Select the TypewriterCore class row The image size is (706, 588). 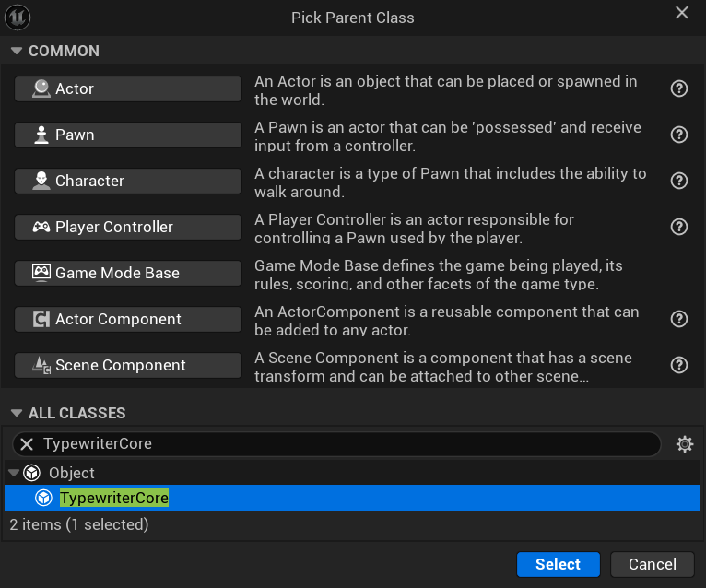[350, 498]
